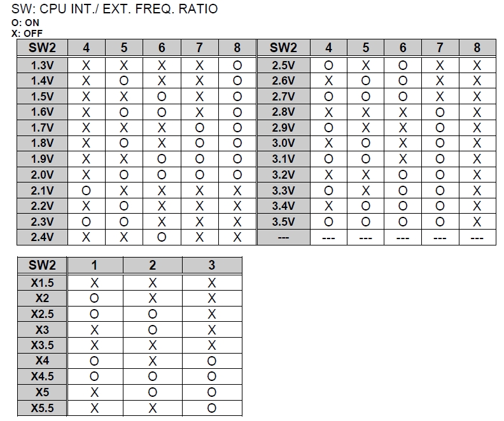Select the 2.0V voltage row label
504x421 pixels.
coord(42,175)
